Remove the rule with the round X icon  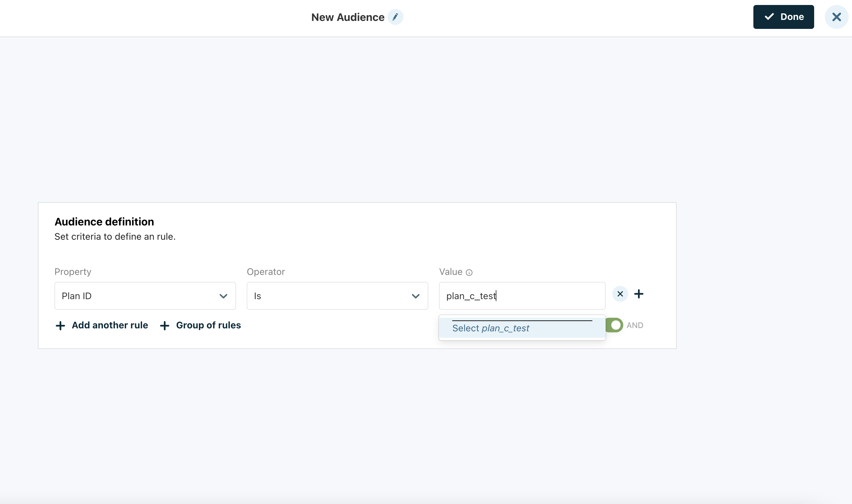tap(620, 294)
